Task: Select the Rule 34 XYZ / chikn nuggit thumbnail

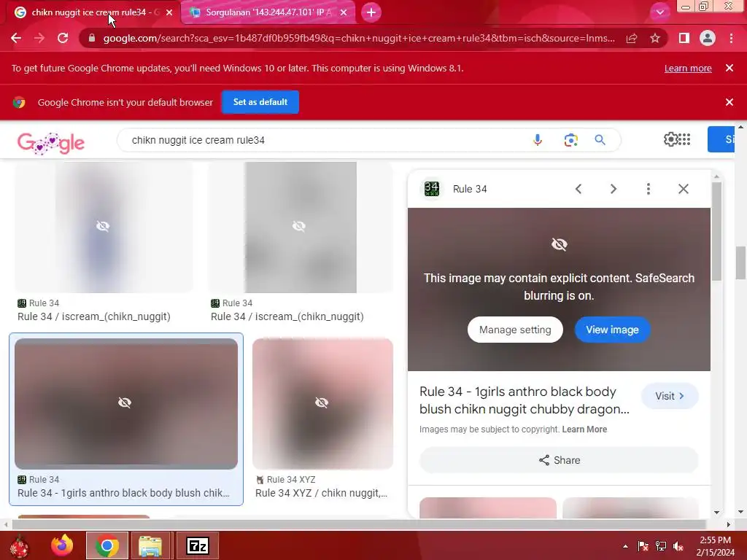Action: [x=322, y=404]
